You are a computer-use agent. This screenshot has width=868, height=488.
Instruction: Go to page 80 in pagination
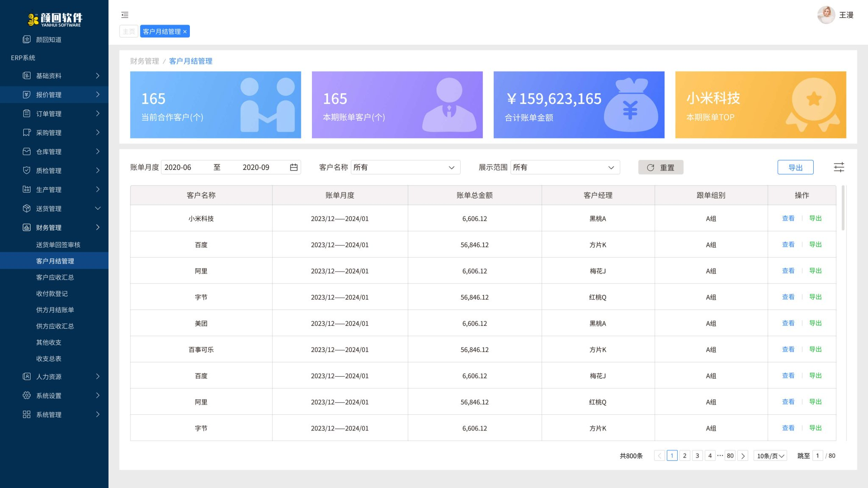[x=730, y=456]
